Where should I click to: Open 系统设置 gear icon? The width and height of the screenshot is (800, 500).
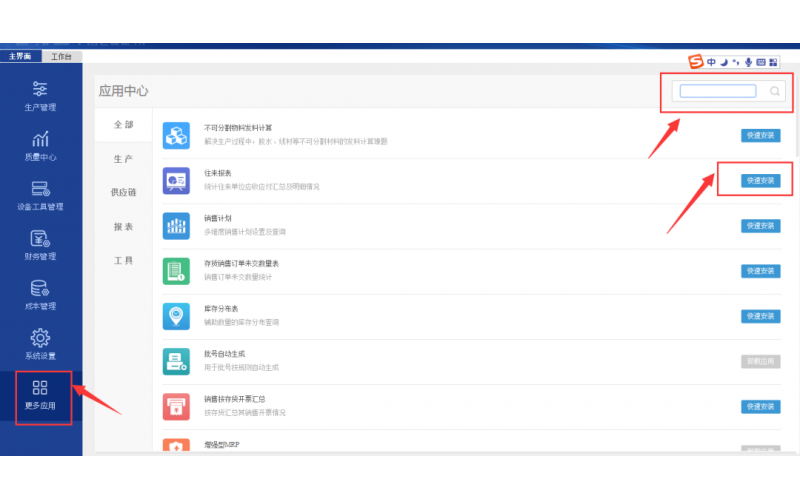click(x=41, y=344)
